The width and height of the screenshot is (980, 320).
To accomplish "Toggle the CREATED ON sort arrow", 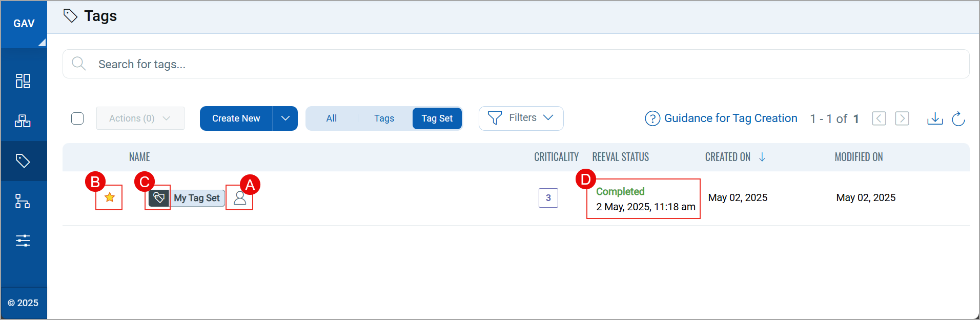I will coord(762,157).
